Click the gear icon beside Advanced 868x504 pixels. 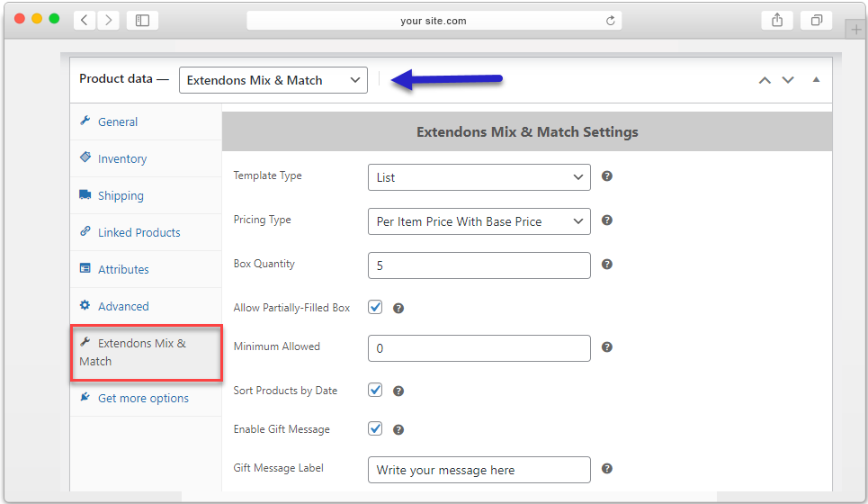[85, 305]
